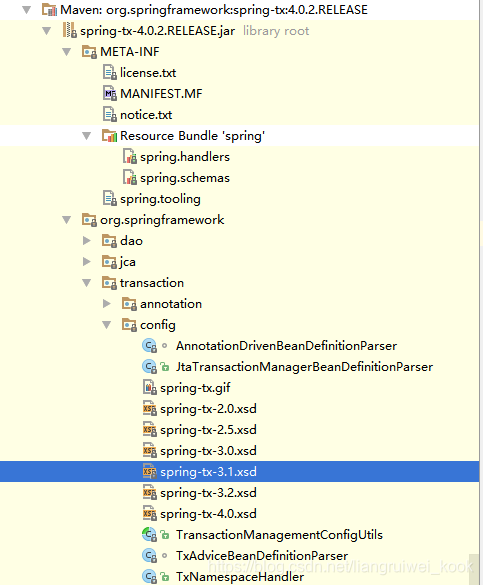The image size is (483, 585).
Task: Click the annotation package folder icon
Action: (129, 304)
